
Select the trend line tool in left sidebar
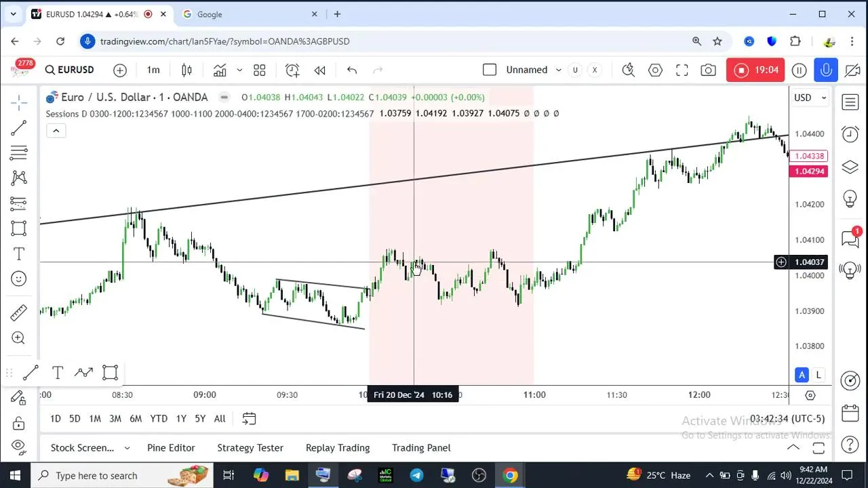pos(19,127)
